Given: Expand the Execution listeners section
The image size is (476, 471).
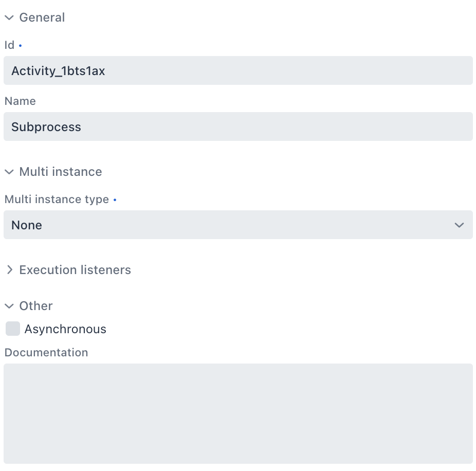Looking at the screenshot, I should [x=9, y=269].
